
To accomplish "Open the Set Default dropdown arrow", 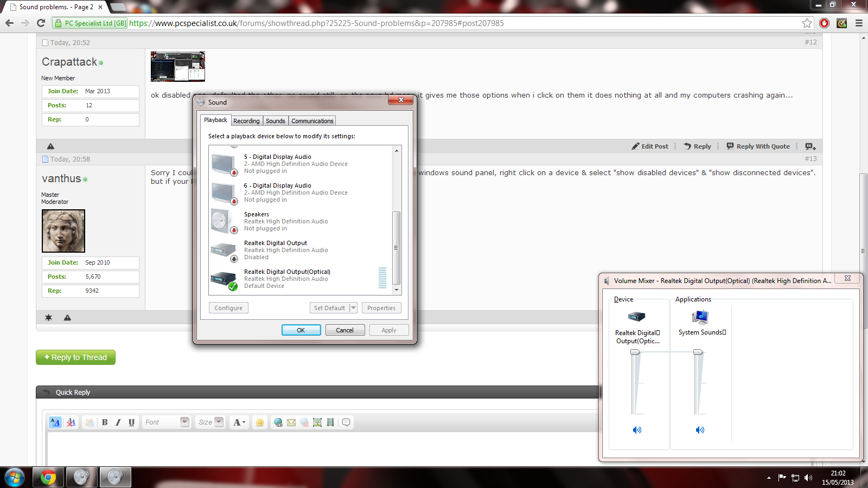I will (353, 308).
